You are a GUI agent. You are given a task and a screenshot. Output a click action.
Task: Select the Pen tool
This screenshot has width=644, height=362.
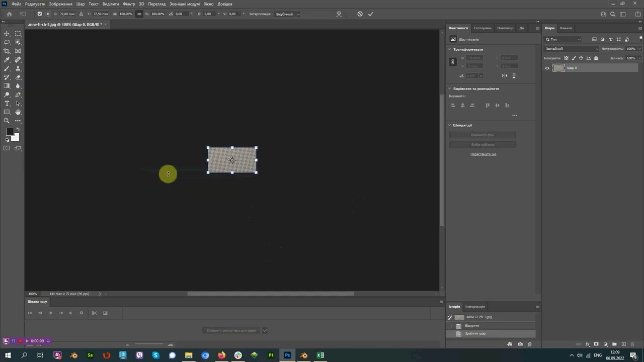[x=18, y=95]
